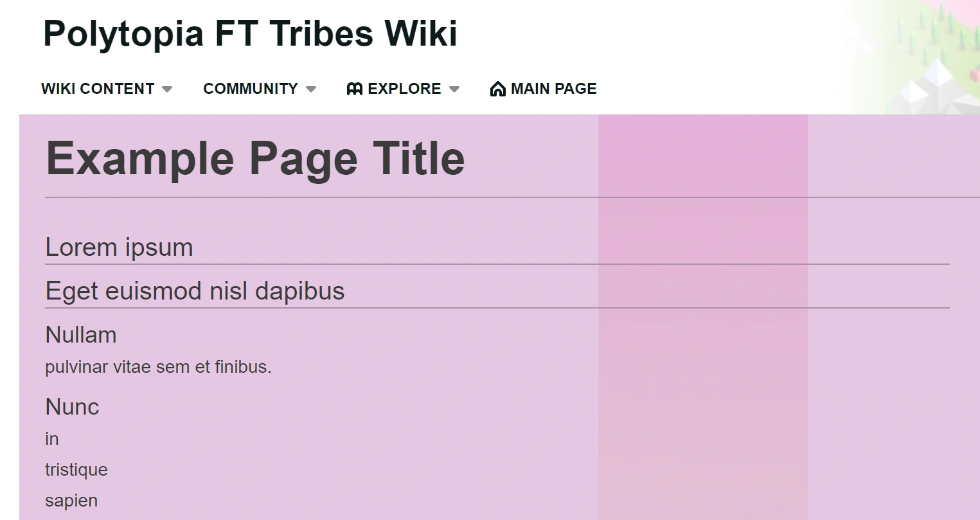Click the "Example Page Title" heading
The image size is (980, 520).
pyautogui.click(x=254, y=158)
